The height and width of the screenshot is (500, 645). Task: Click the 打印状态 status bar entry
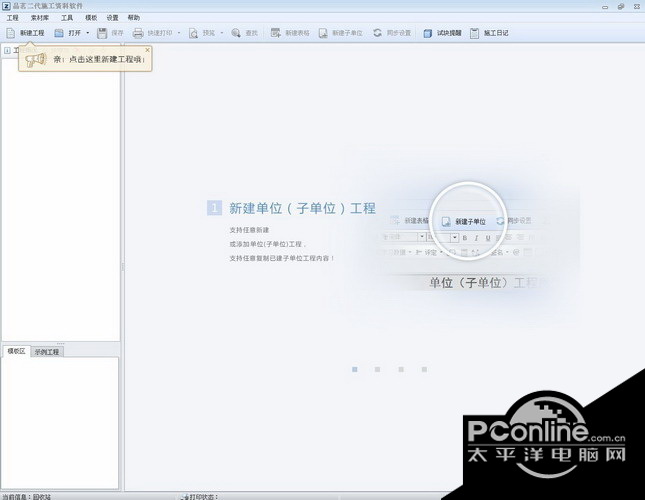[200, 497]
